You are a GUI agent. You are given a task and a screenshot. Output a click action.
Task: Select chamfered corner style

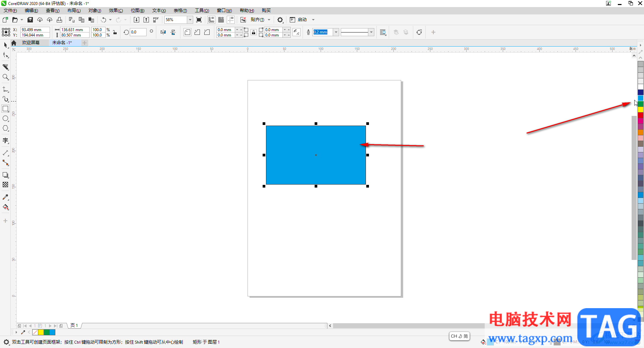[x=207, y=32]
